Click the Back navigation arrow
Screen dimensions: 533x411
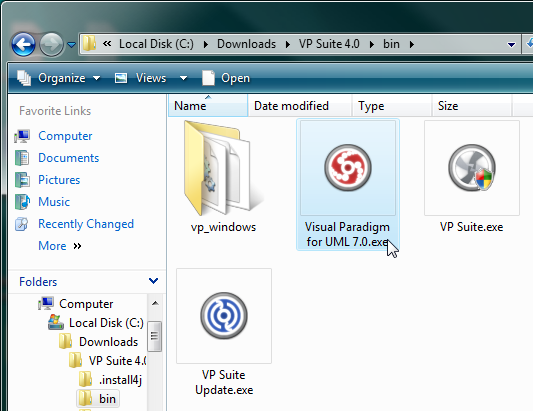(23, 44)
